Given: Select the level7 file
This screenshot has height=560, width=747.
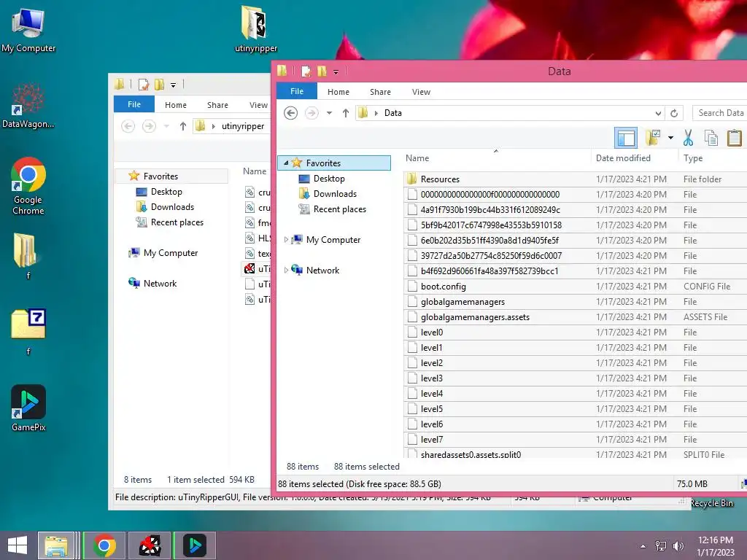Looking at the screenshot, I should pos(575,439).
